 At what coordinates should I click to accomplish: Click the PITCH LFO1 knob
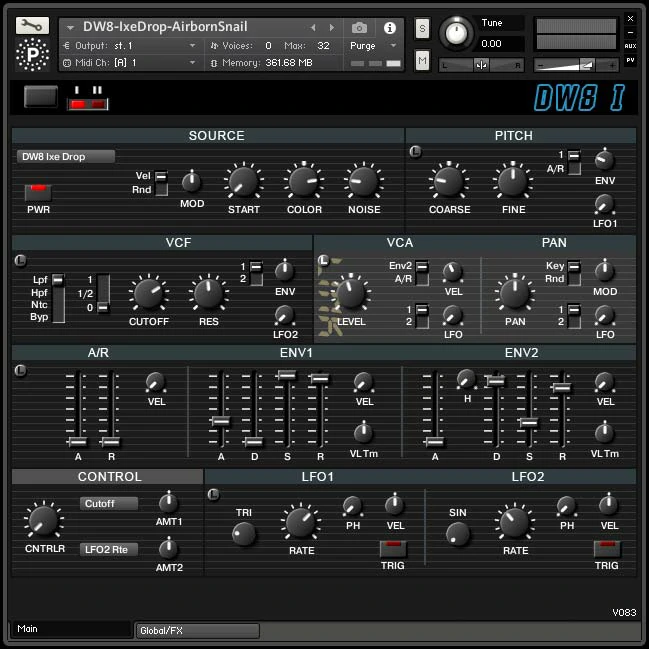click(x=604, y=204)
